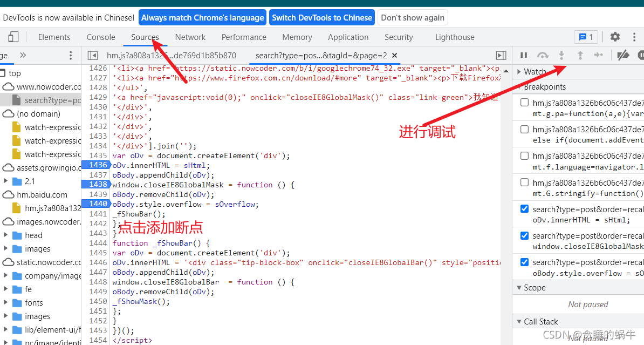Step over next function call
The width and height of the screenshot is (644, 345).
pos(543,55)
